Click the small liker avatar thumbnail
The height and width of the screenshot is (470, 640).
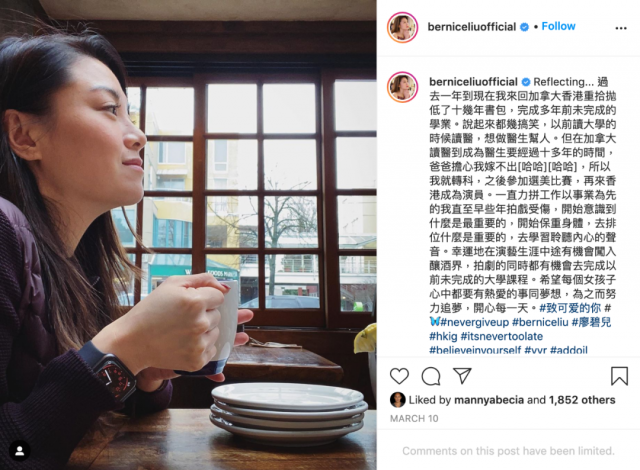[398, 400]
